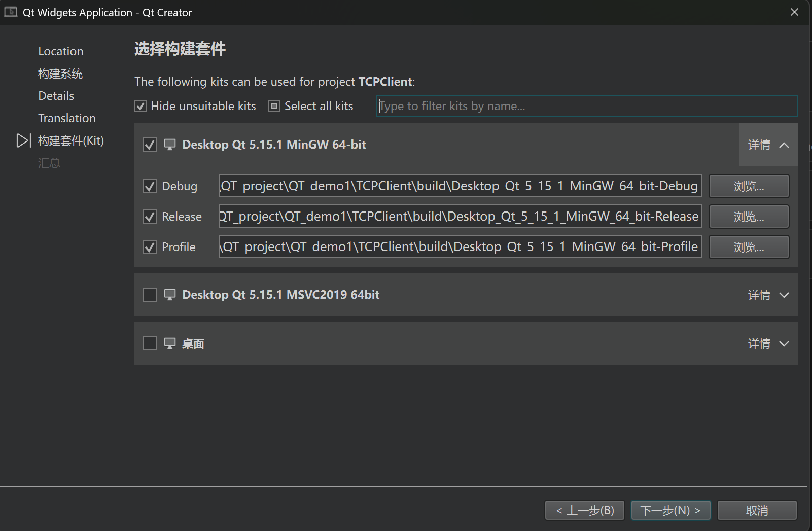Click 浏览... button for Release path
This screenshot has height=531, width=812.
click(749, 217)
